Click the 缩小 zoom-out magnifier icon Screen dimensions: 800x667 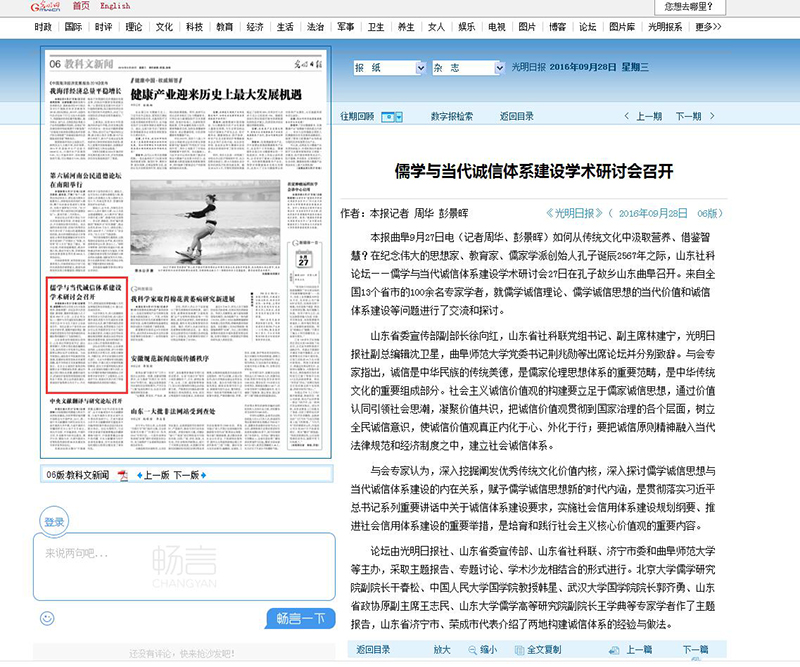point(472,650)
